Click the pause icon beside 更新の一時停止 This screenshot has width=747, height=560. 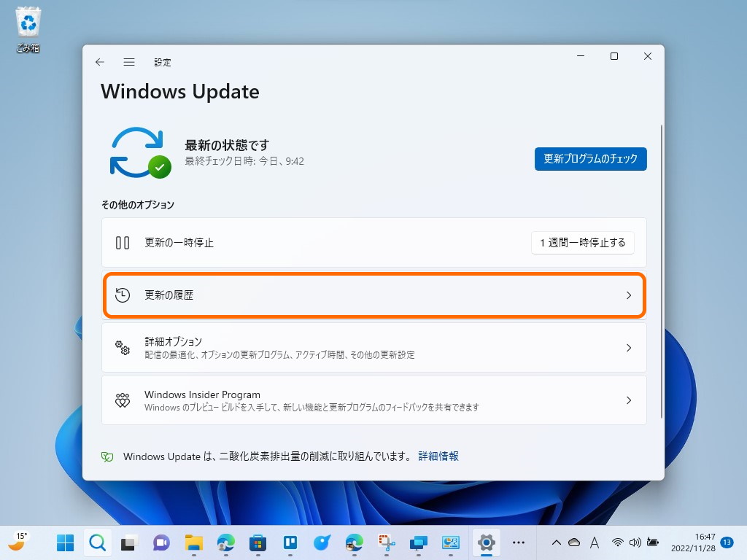click(x=124, y=242)
